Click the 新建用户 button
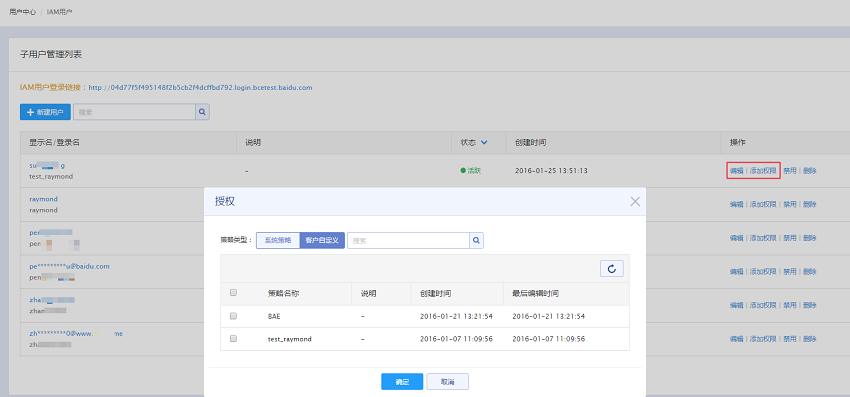The width and height of the screenshot is (850, 397). click(x=45, y=112)
